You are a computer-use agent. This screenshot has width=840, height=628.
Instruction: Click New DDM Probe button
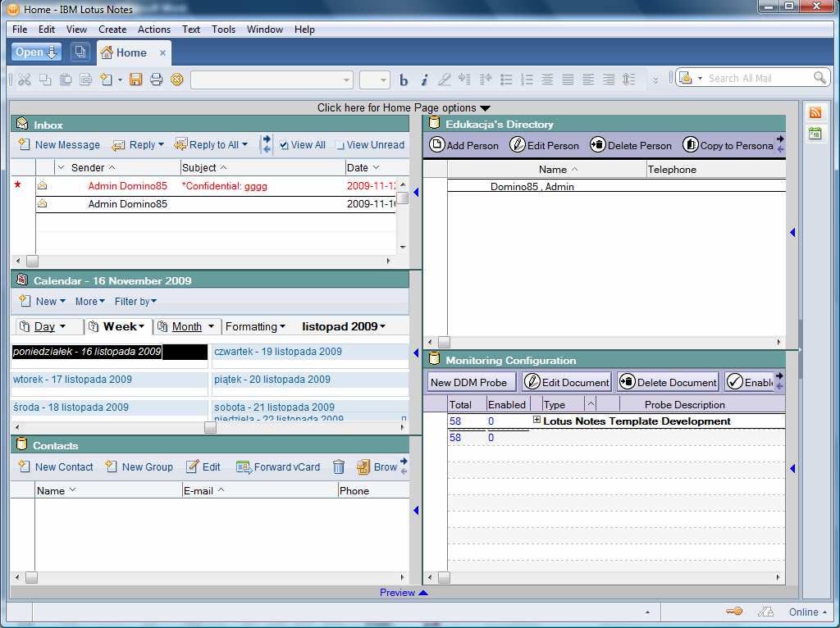pyautogui.click(x=472, y=382)
